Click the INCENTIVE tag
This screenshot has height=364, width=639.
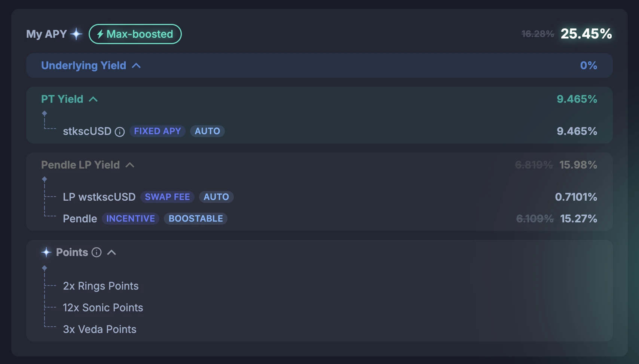click(x=131, y=219)
